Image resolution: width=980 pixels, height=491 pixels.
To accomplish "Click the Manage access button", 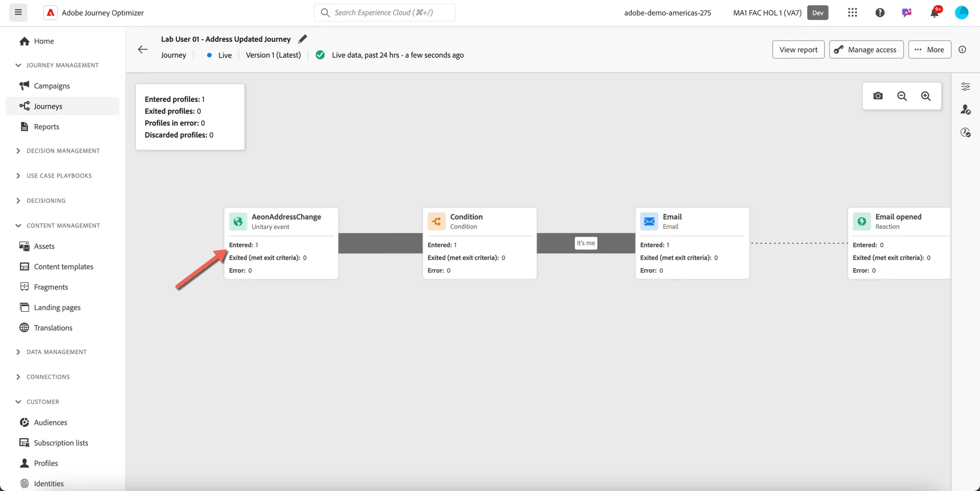I will tap(866, 49).
